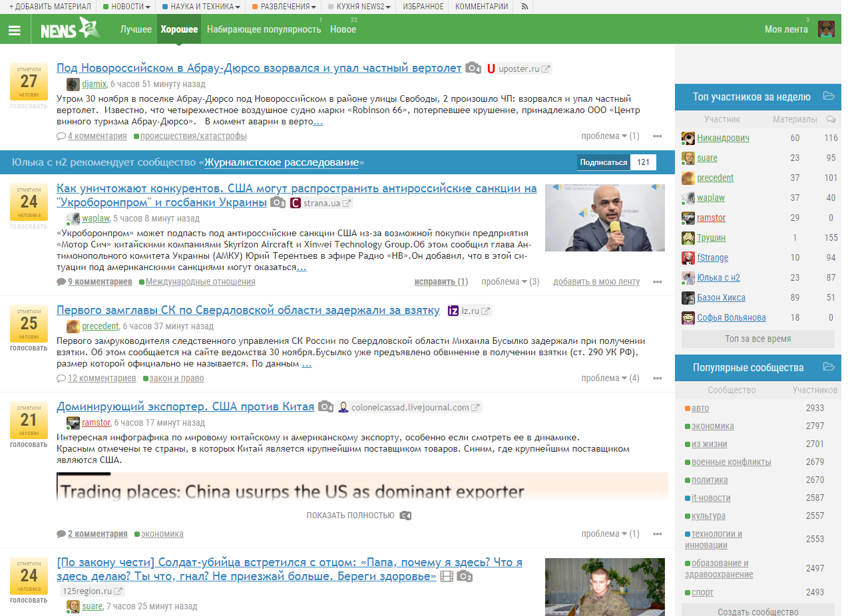Vote for the Свердловской bribery article
Screen dimensions: 852x616
(29, 348)
